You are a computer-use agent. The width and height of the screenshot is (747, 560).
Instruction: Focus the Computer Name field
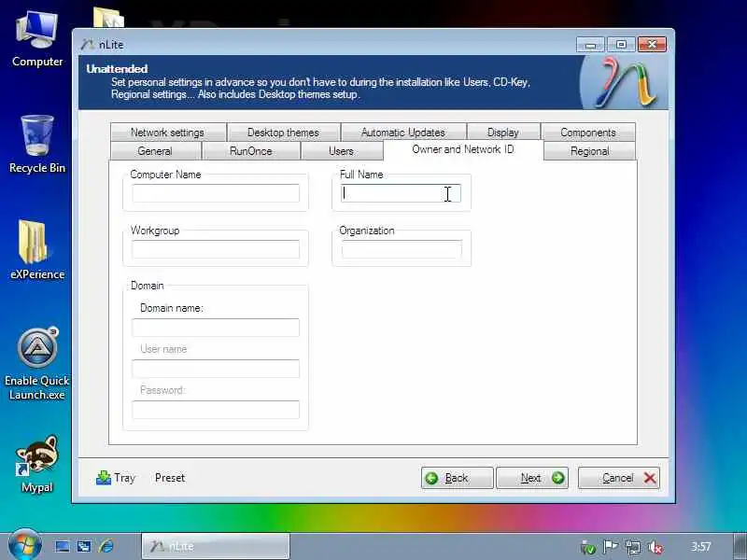216,193
